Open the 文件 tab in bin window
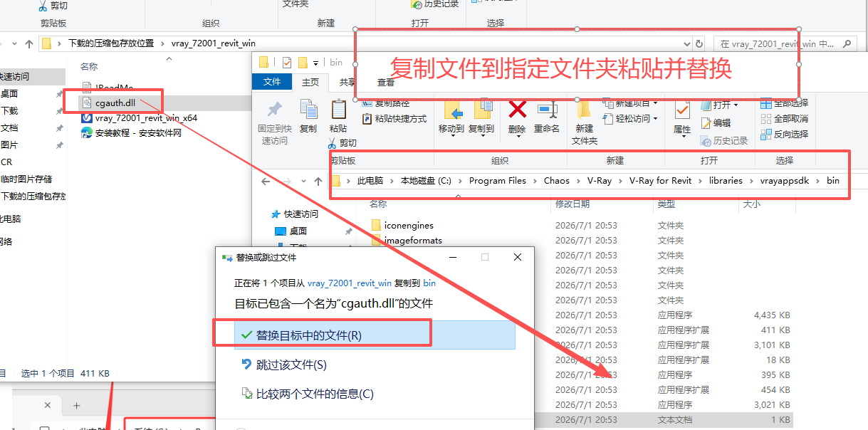The height and width of the screenshot is (430, 868). (x=272, y=82)
